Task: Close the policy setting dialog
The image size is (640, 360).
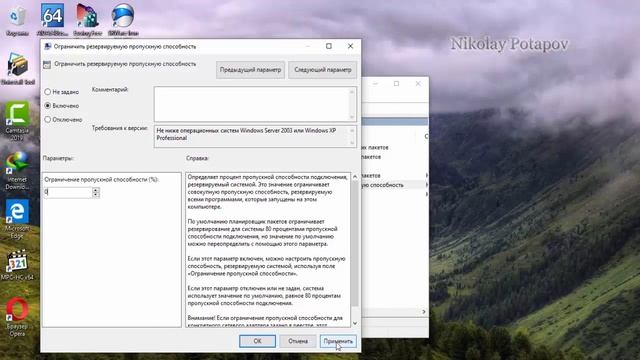Action: point(350,46)
